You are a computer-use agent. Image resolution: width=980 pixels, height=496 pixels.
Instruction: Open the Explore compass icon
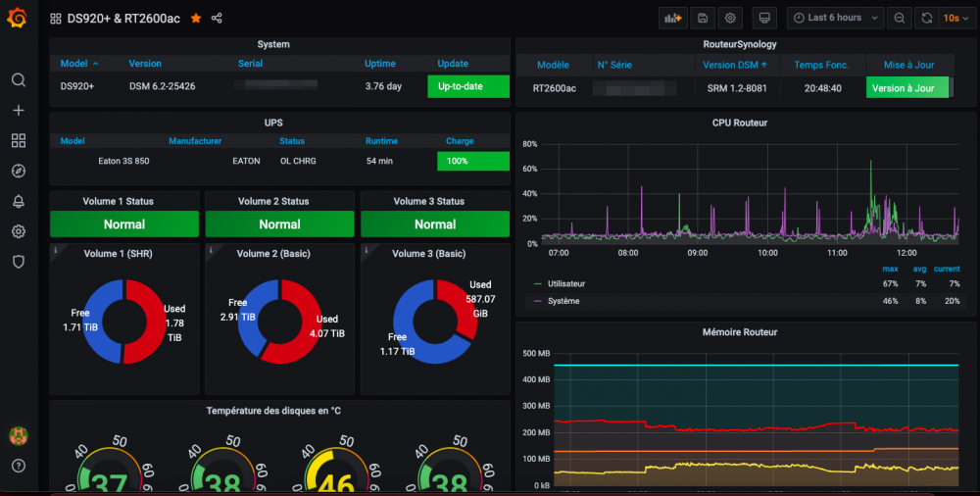tap(18, 171)
